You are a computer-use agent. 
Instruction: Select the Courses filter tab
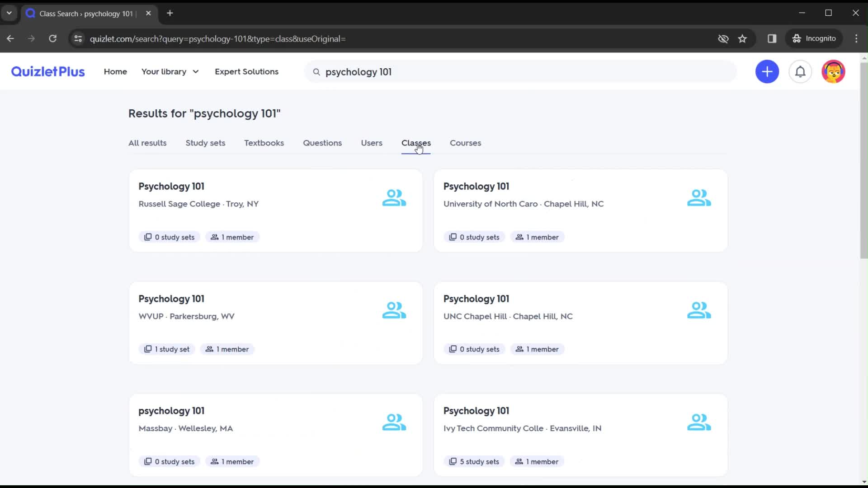(x=465, y=143)
